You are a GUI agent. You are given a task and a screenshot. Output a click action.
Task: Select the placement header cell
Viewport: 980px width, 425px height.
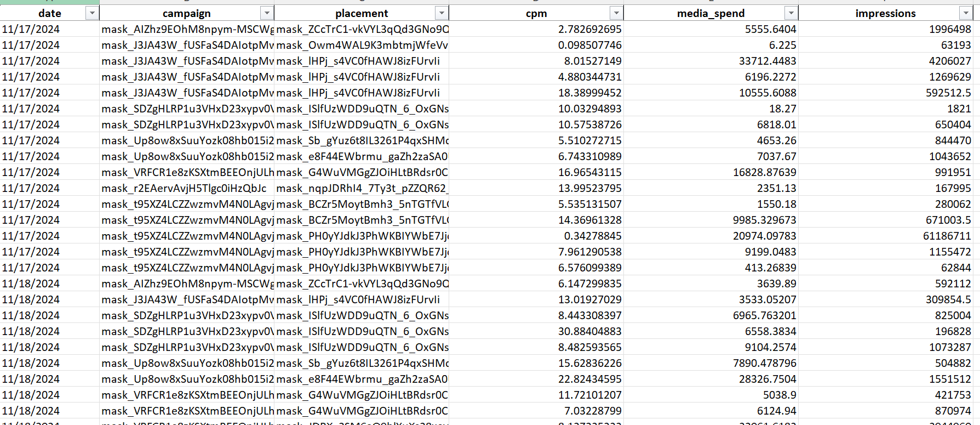(x=362, y=13)
